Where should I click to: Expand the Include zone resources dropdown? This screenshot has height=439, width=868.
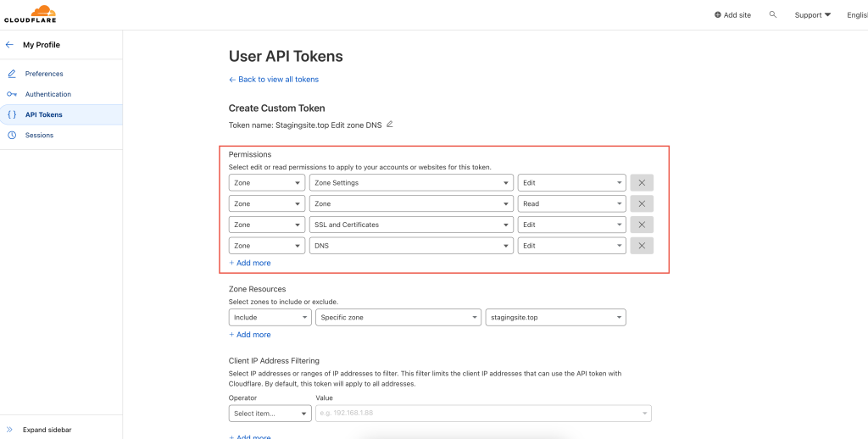click(x=270, y=318)
